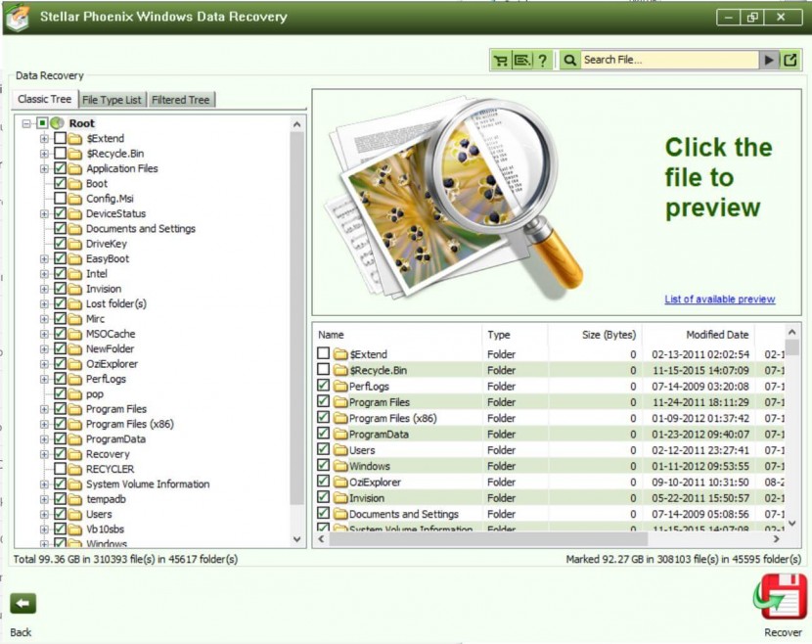Select the Mirc folder in tree
Screen dimensions: 812x644
click(x=95, y=319)
